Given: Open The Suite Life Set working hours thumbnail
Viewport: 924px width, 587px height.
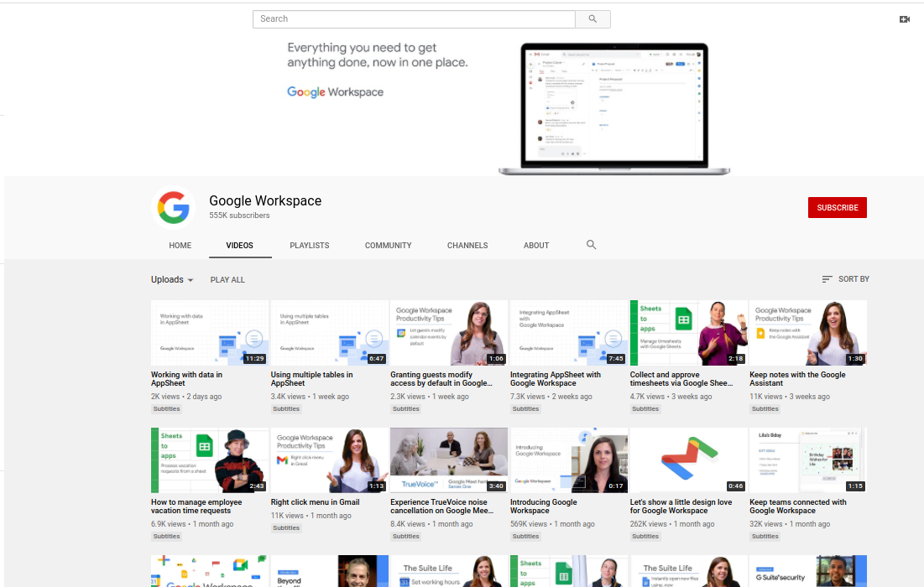Looking at the screenshot, I should point(449,571).
